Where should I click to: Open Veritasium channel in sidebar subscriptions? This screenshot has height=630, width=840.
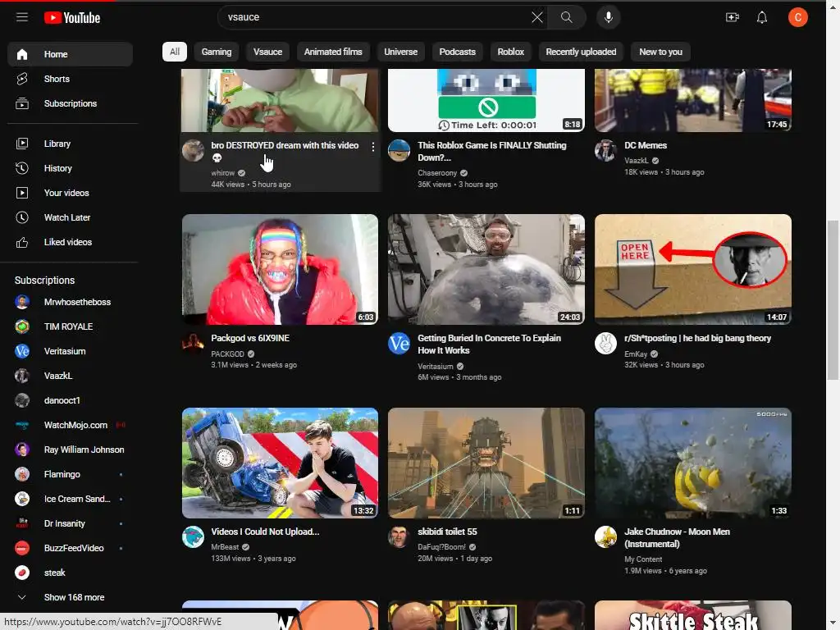pyautogui.click(x=71, y=351)
